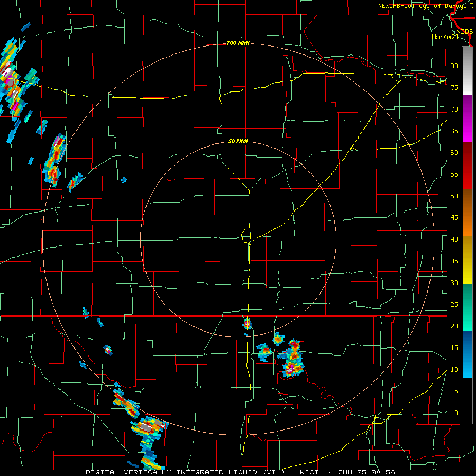Click the single-digit 5 on the legend scale
Screen dimensions: 476x476
coord(456,391)
